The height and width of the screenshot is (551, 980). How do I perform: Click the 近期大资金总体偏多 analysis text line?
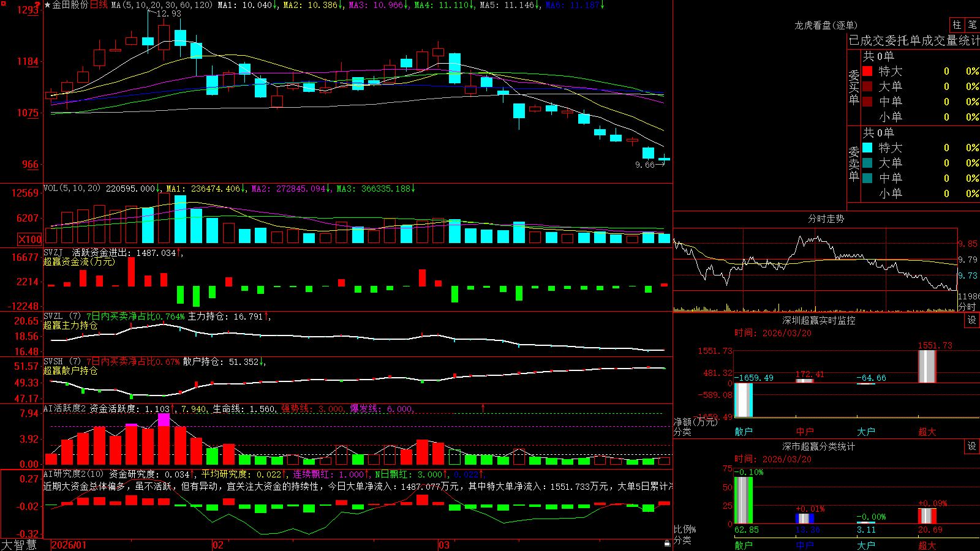coord(358,486)
